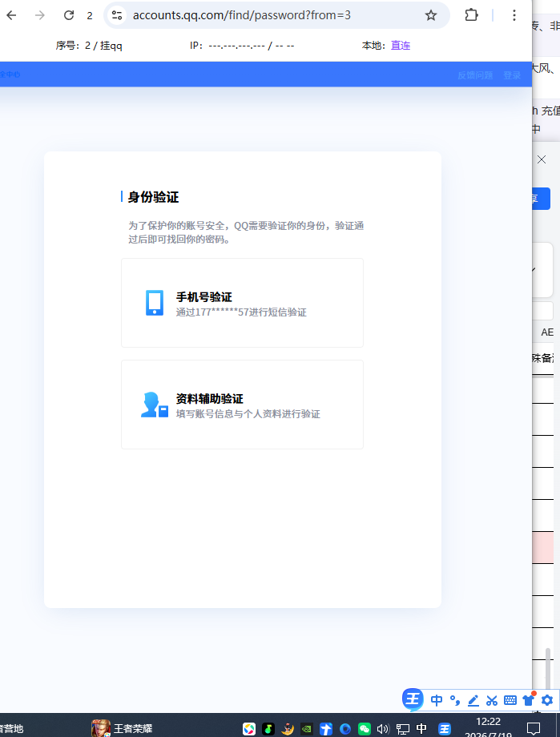This screenshot has width=560, height=737.
Task: Open NVIDIA tray icon
Action: coord(307,729)
